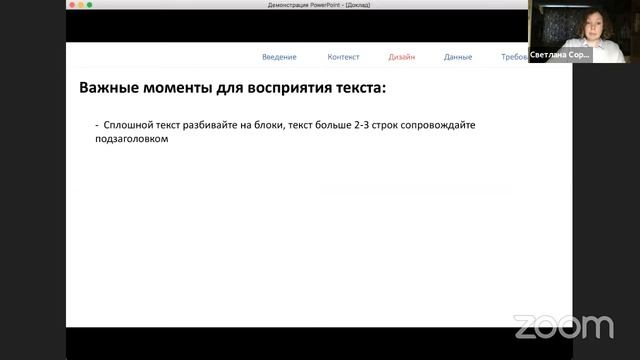Minimize the PowerPoint window with the yellow button

[x=81, y=5]
